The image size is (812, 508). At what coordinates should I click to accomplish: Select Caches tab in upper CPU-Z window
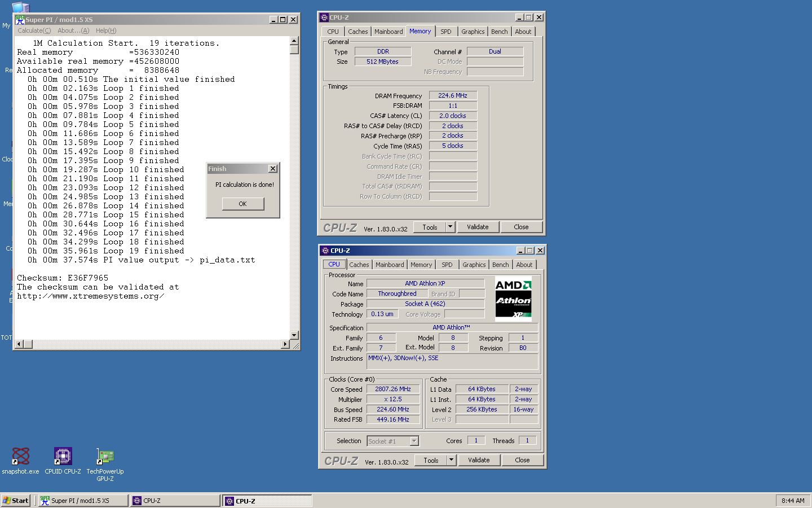358,32
